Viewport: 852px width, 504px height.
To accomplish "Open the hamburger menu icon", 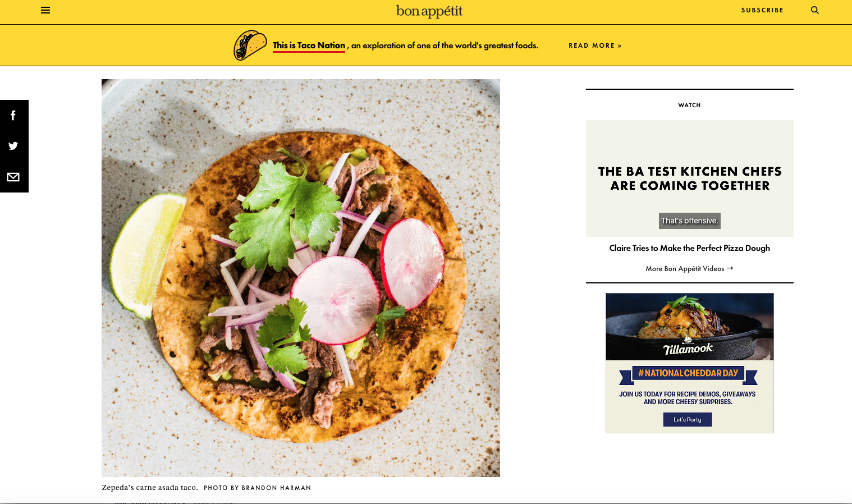I will 45,10.
